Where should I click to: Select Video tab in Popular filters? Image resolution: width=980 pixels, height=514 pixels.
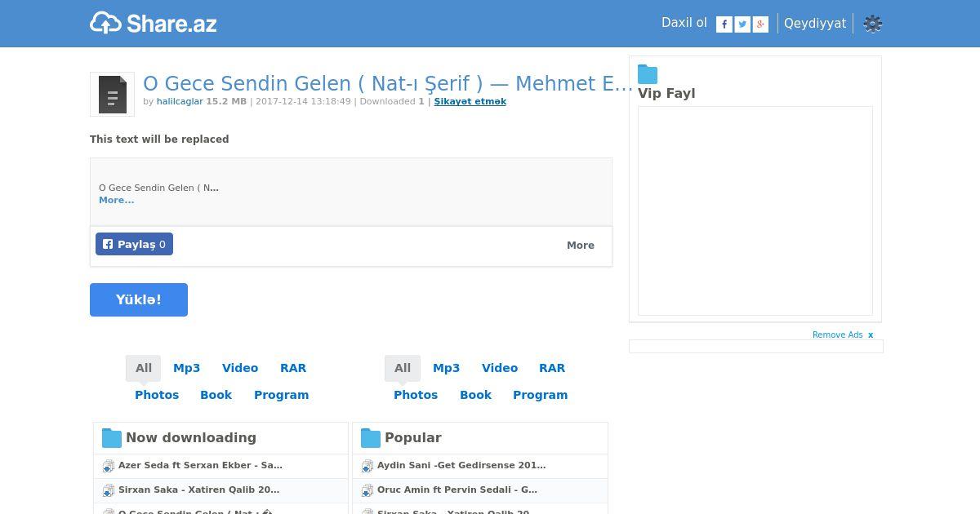pyautogui.click(x=500, y=368)
